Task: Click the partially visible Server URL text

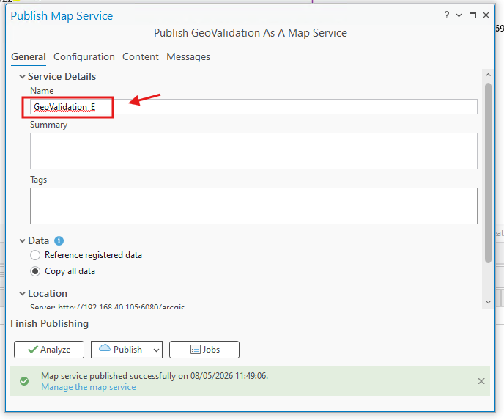Action: [107, 306]
